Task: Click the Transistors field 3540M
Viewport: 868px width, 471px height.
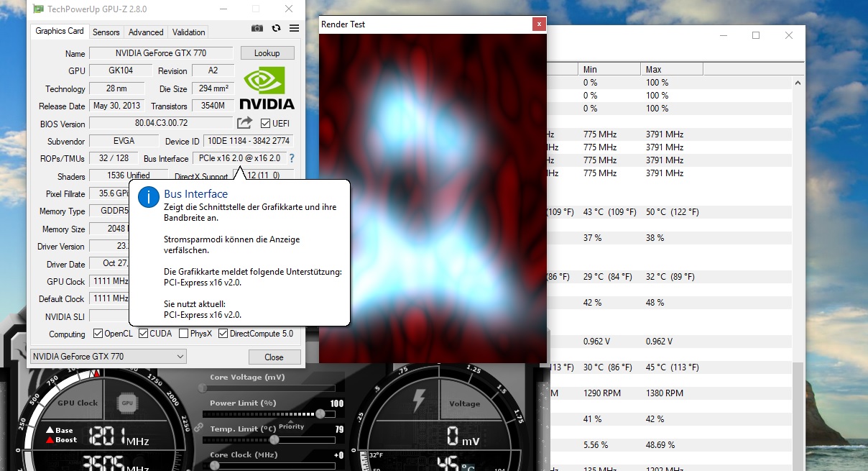Action: pos(213,106)
